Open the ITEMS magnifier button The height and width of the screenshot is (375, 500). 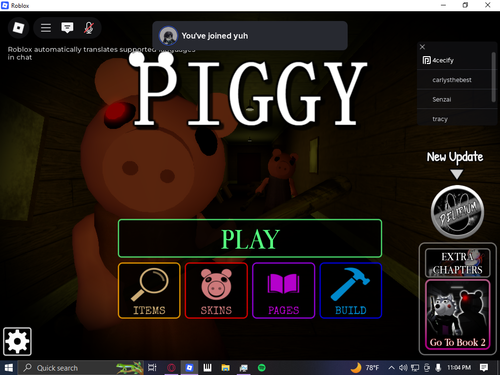pos(149,290)
